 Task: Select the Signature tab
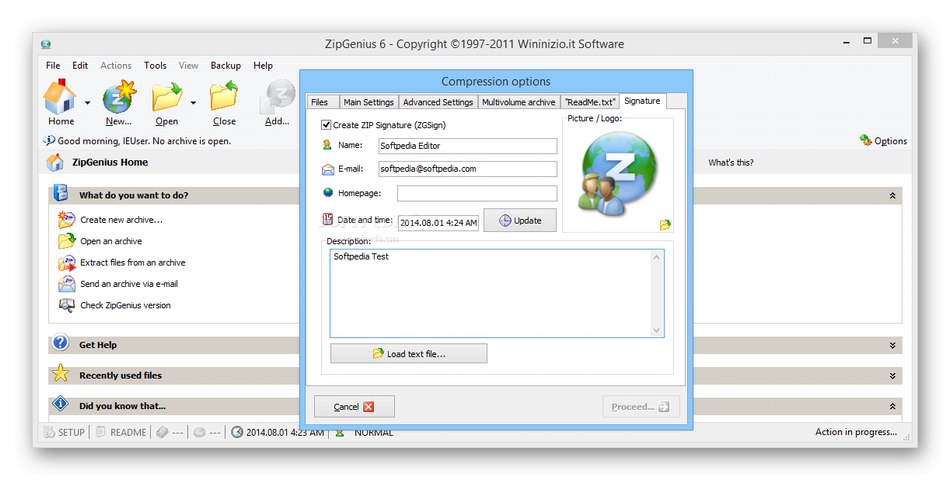tap(642, 101)
